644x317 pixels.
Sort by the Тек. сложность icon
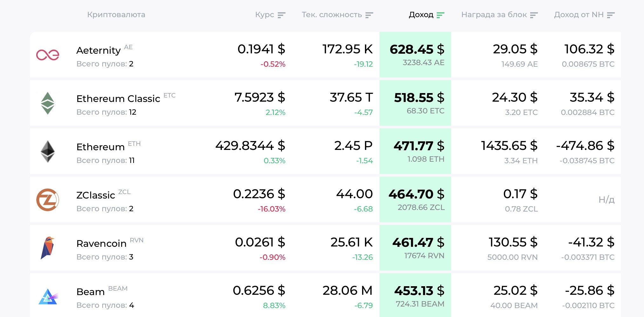[369, 15]
